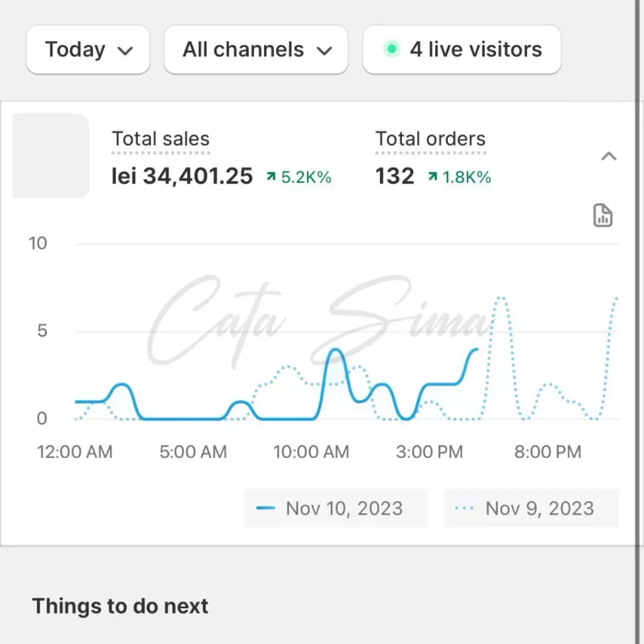This screenshot has height=644, width=644.
Task: Open the chart report icon
Action: [603, 215]
